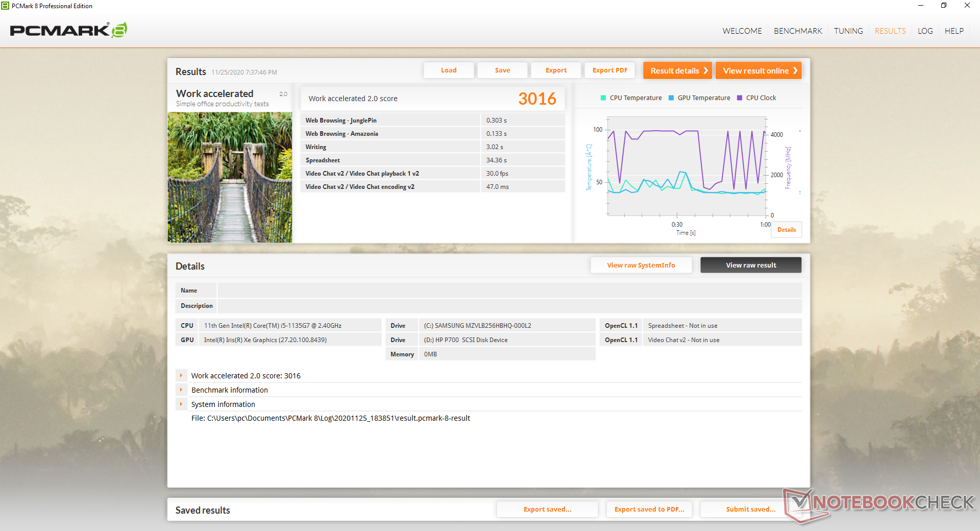Open the monitoring chart Details
This screenshot has height=531, width=980.
click(787, 230)
